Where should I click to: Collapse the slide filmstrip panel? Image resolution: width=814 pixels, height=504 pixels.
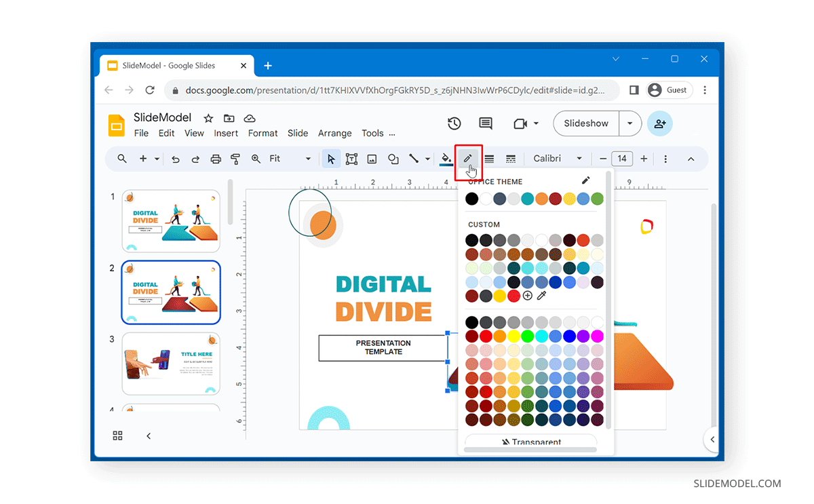[149, 435]
